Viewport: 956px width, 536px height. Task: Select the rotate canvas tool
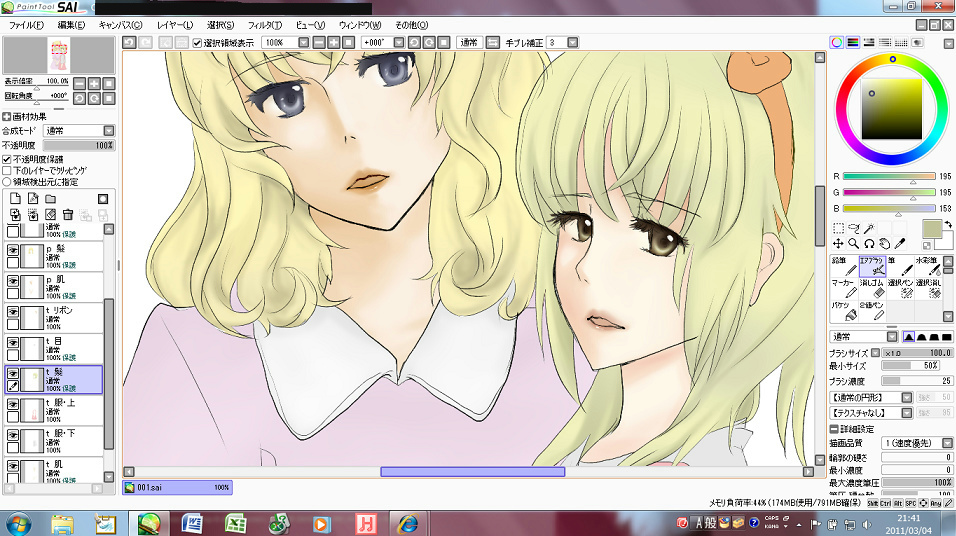[x=869, y=243]
